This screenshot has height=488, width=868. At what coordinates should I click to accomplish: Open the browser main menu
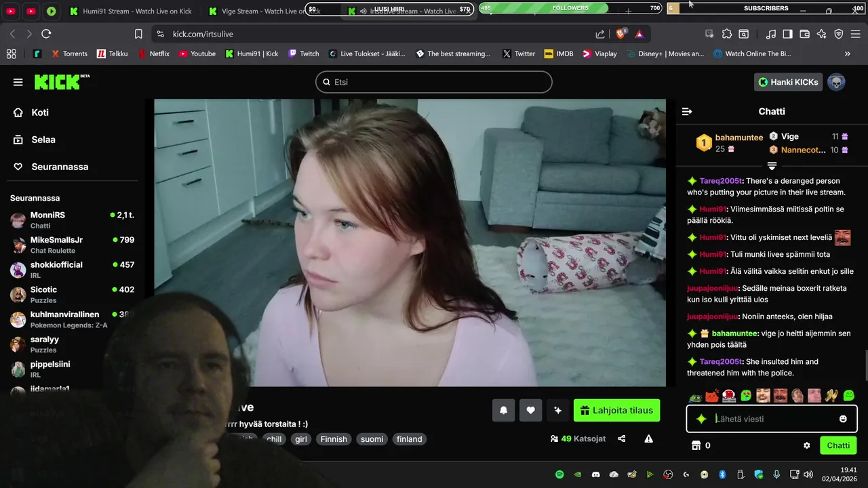point(856,34)
